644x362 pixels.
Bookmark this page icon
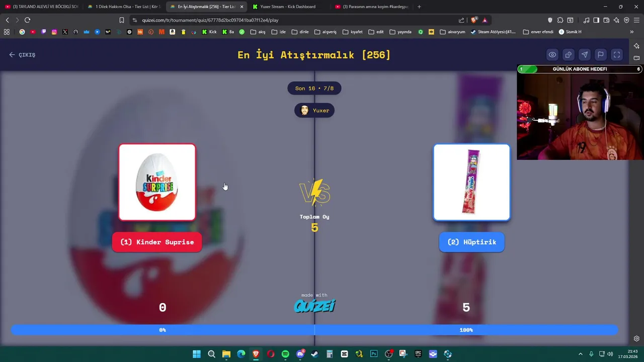coord(121,20)
